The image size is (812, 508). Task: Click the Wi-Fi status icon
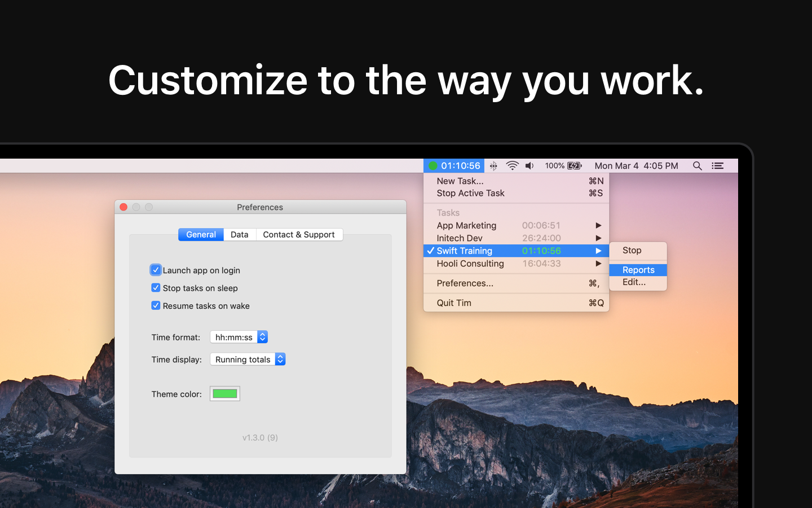[512, 165]
